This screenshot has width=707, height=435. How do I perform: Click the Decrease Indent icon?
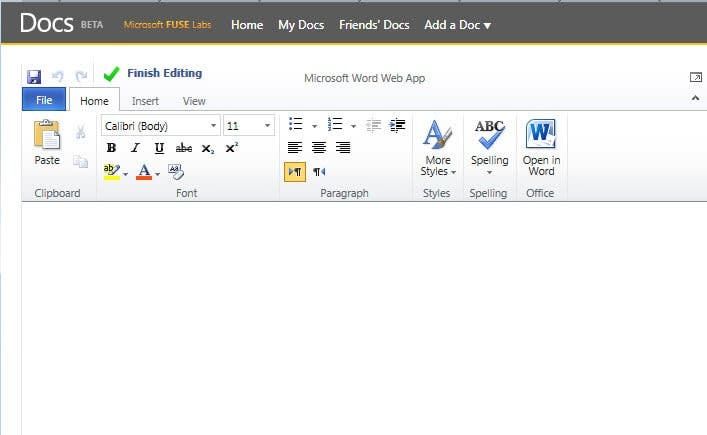click(373, 125)
